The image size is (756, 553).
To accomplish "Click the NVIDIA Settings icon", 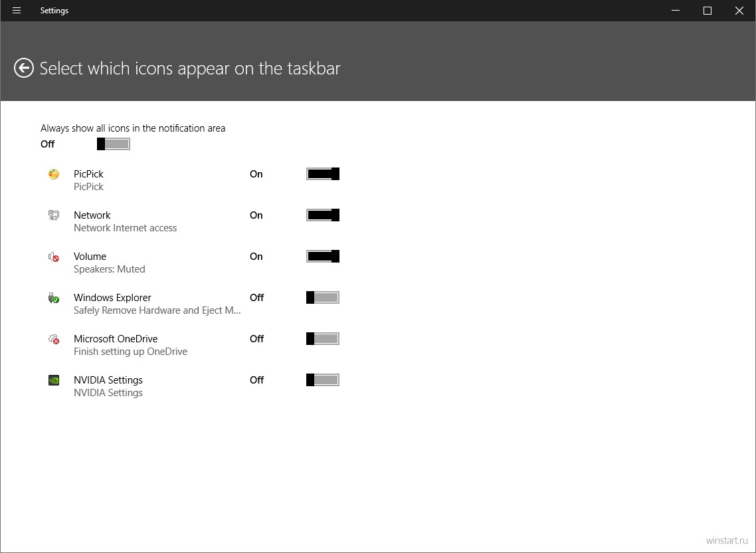I will [x=54, y=380].
